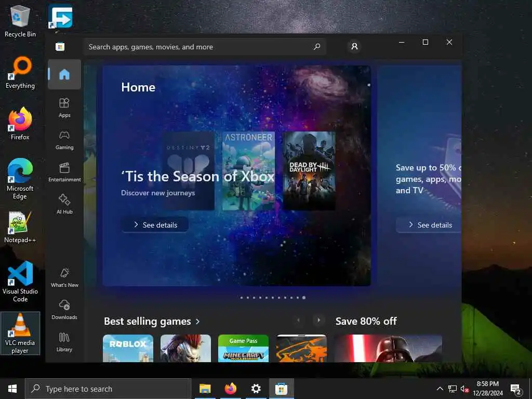532x399 pixels.
Task: Click the search magnifier icon in Store
Action: [x=317, y=46]
